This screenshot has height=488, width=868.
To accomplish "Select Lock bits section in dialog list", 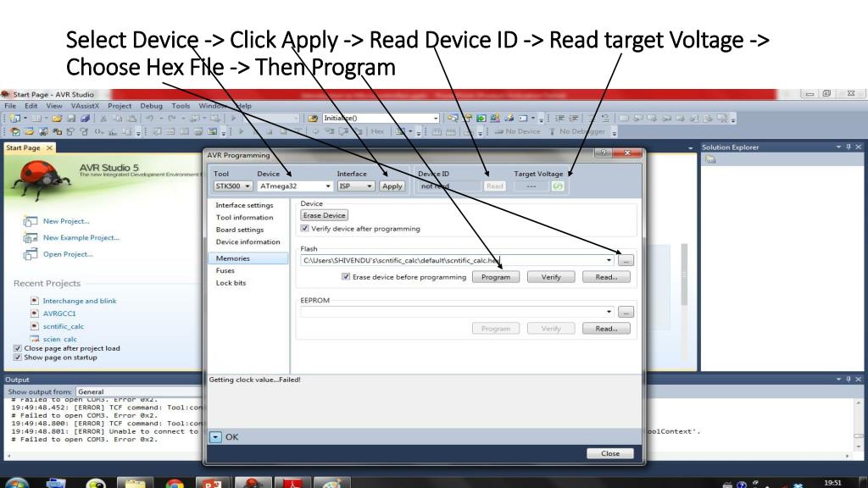I will pyautogui.click(x=231, y=283).
